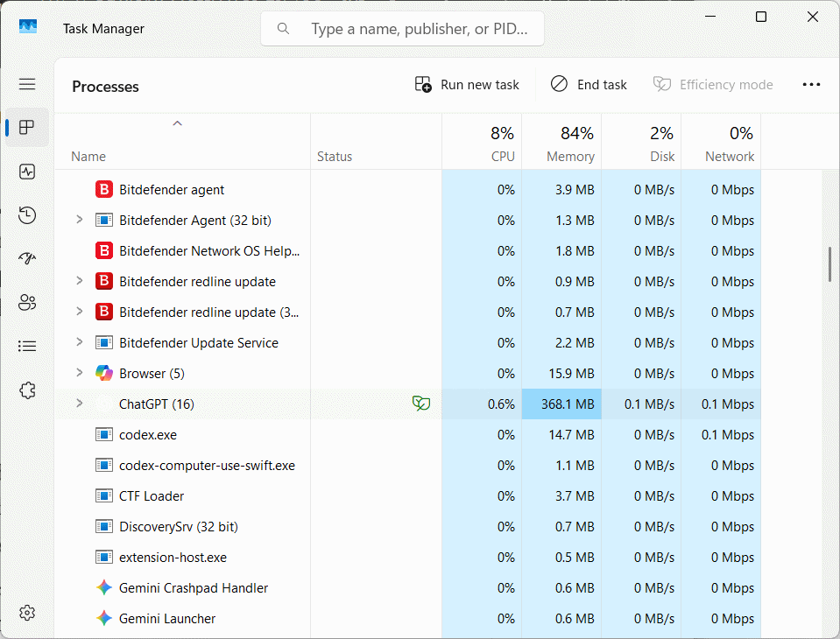Click the 15.9 MB memory value
Viewport: 840px width, 639px height.
tap(571, 374)
